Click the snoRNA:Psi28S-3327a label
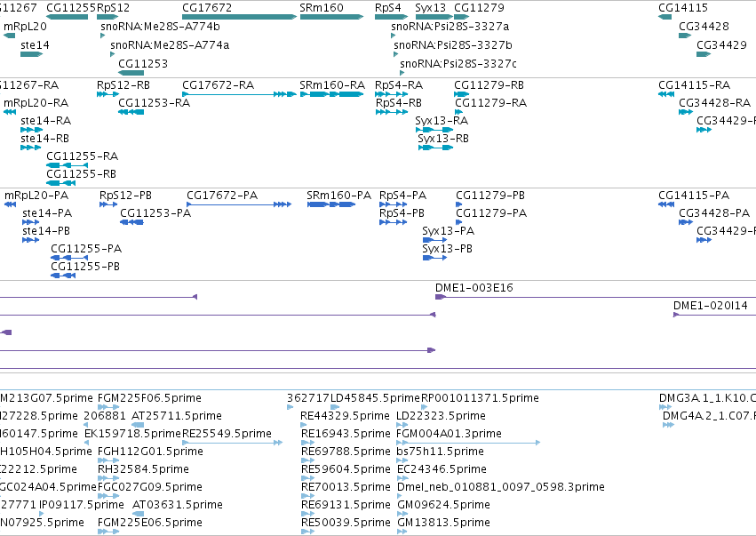Viewport: 756px width, 536px height. 450,26
